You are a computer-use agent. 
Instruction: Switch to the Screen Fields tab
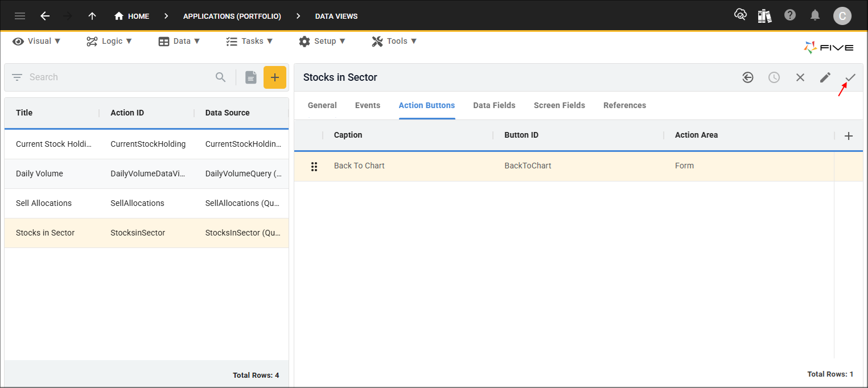click(x=559, y=105)
